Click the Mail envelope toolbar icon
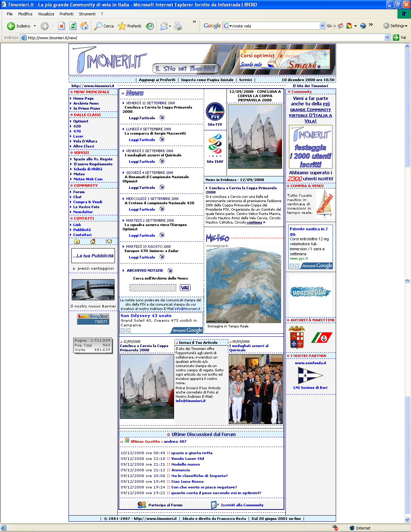The image size is (411, 532). 164,26
